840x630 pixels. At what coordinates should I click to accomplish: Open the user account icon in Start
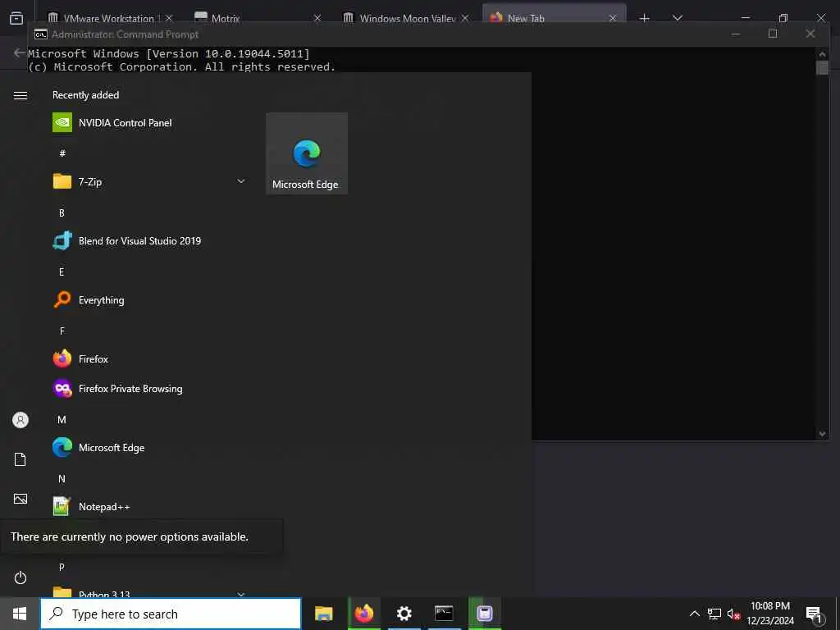[x=21, y=420]
